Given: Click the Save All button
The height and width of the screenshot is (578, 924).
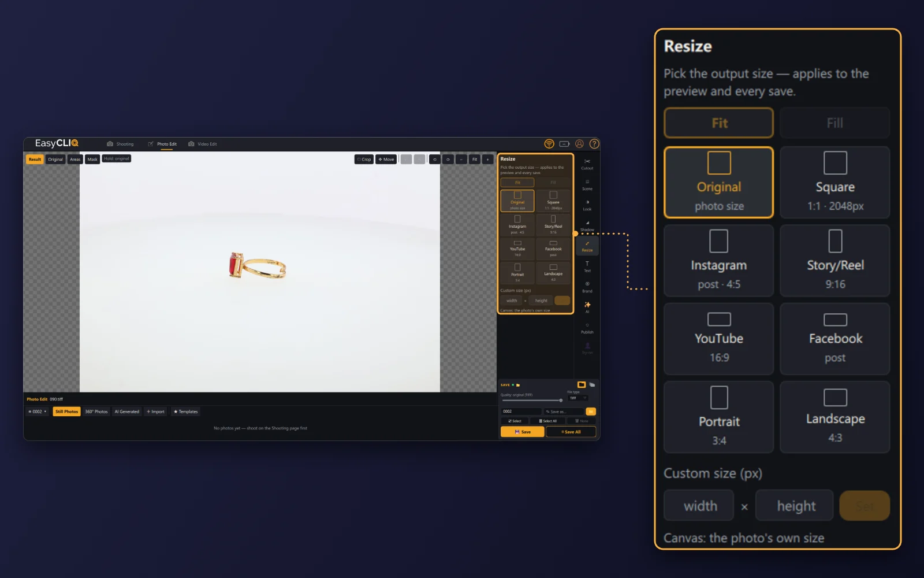Looking at the screenshot, I should tap(571, 432).
